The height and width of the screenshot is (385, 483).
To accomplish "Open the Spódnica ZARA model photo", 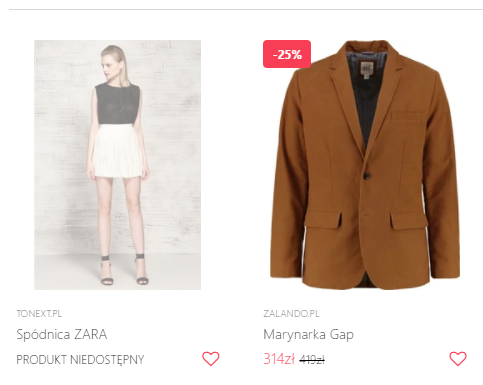I will pos(117,165).
